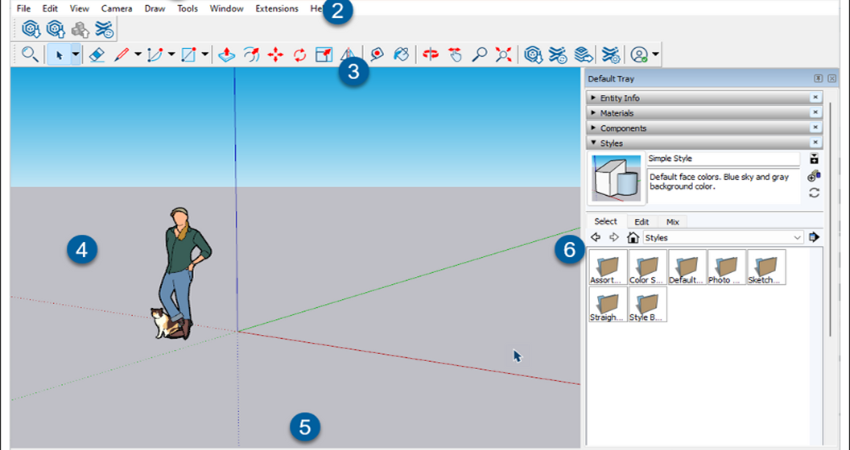Viewport: 850px width, 450px height.
Task: Open the Draw menu
Action: coord(154,9)
